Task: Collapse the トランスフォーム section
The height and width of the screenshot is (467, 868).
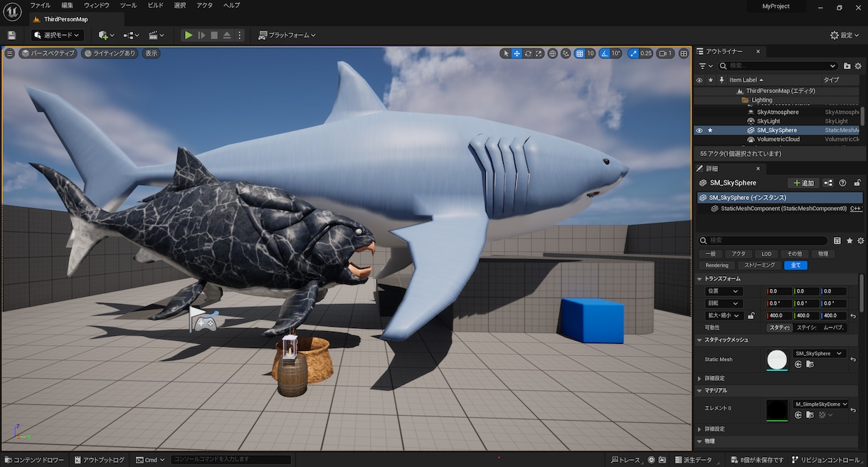Action: (700, 278)
